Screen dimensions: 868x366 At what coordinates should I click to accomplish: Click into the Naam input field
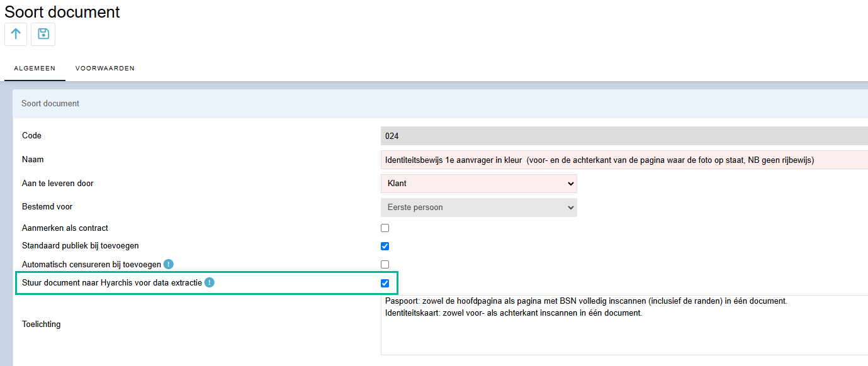point(624,160)
